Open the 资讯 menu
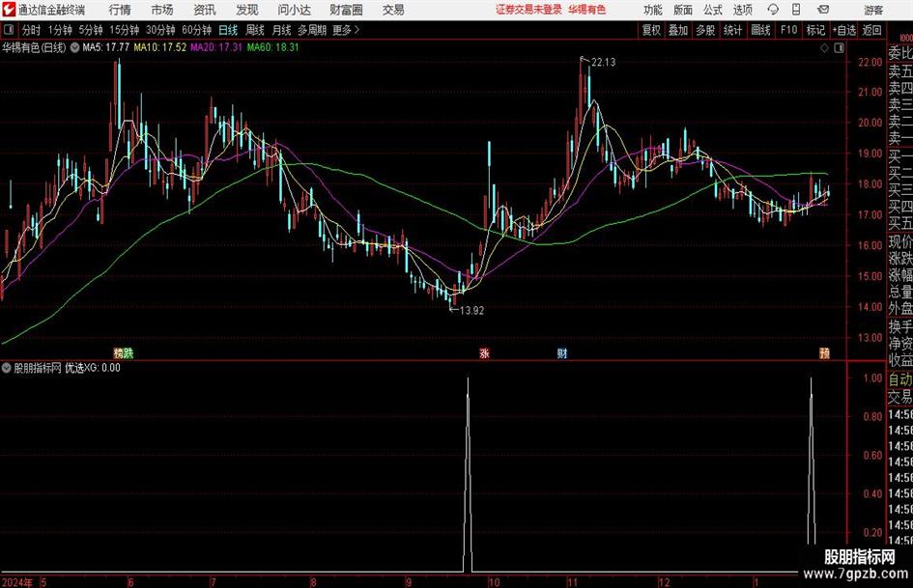The width and height of the screenshot is (913, 588). [205, 10]
